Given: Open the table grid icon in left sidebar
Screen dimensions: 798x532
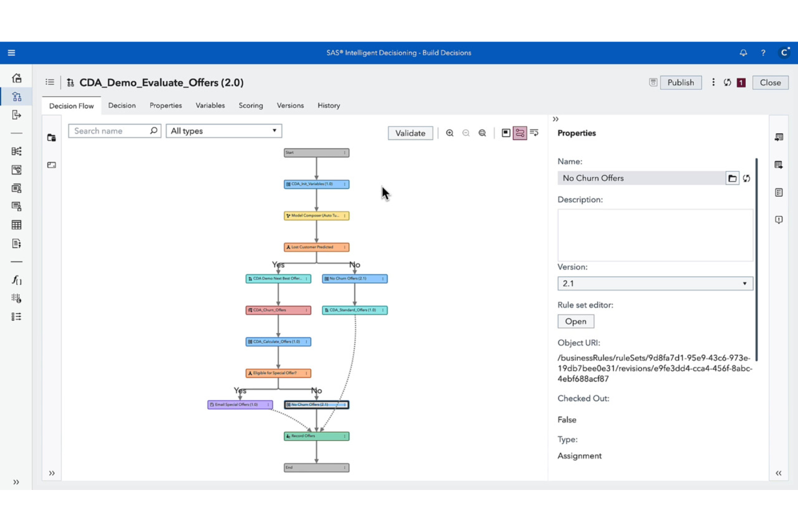Looking at the screenshot, I should [17, 225].
